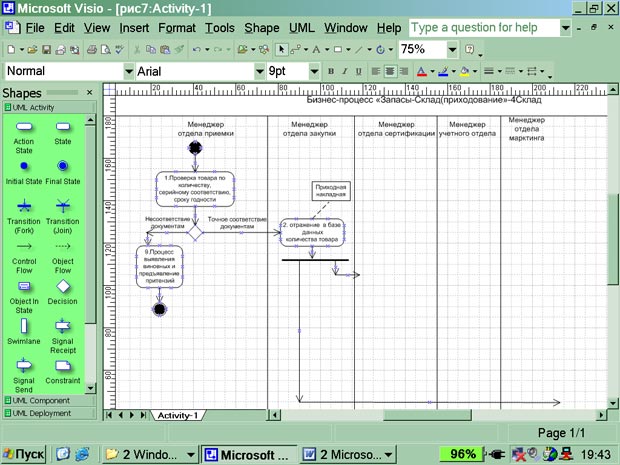The image size is (620, 465).
Task: Open the New document dropdown arrow
Action: 22,50
